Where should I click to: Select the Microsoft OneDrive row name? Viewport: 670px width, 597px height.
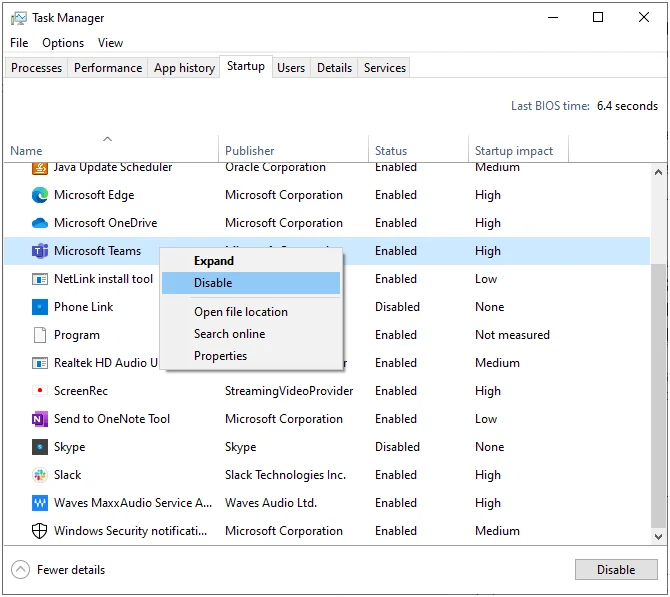tap(106, 223)
